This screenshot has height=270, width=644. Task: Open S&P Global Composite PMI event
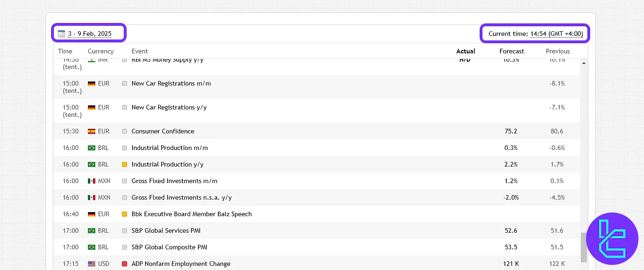(x=169, y=247)
